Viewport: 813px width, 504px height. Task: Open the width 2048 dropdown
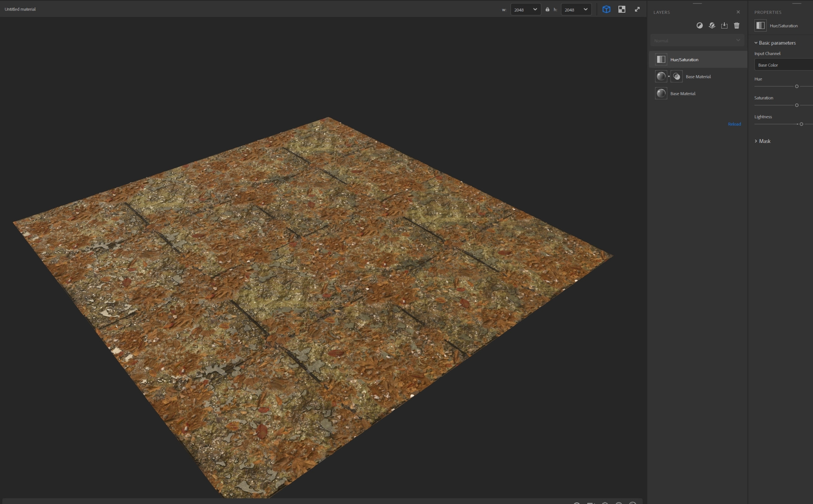(526, 10)
